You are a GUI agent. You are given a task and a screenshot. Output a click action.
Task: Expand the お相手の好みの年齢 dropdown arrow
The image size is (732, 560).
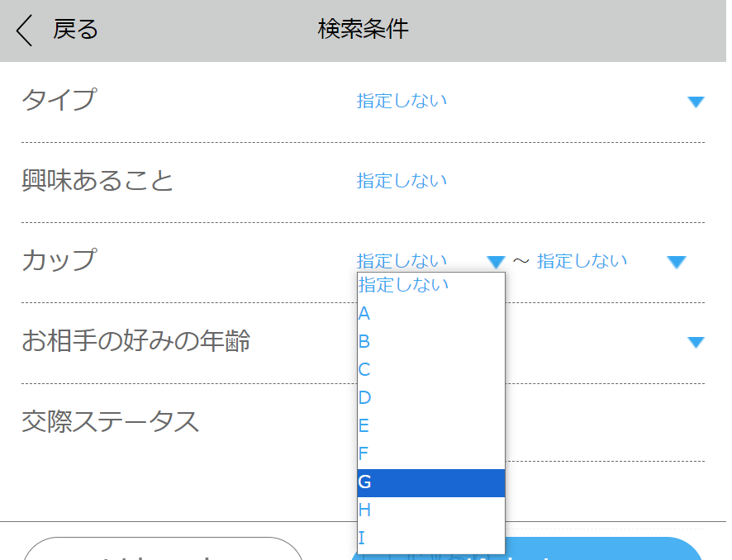(696, 342)
